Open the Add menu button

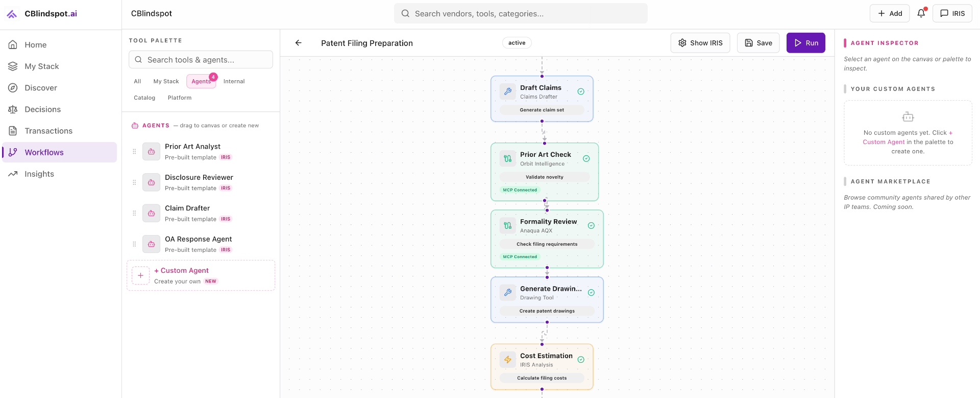889,13
